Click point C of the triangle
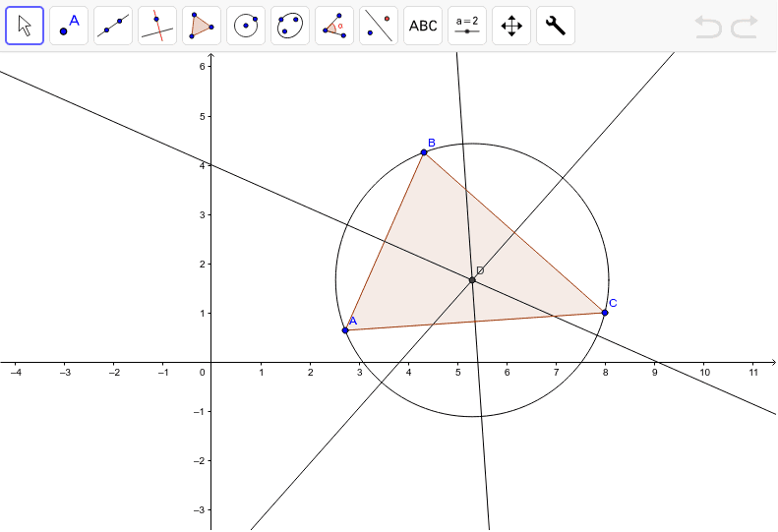 [x=605, y=313]
